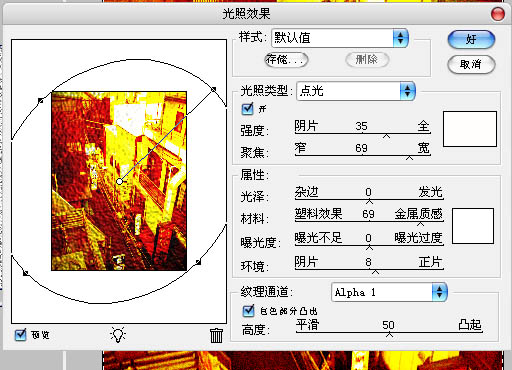Viewport: 512px width, 370px height.
Task: Click the trash can delete-light icon
Action: pos(216,335)
